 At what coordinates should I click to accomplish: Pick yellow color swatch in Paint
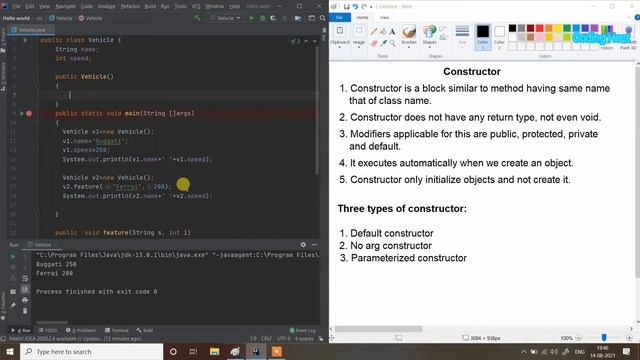(x=558, y=28)
